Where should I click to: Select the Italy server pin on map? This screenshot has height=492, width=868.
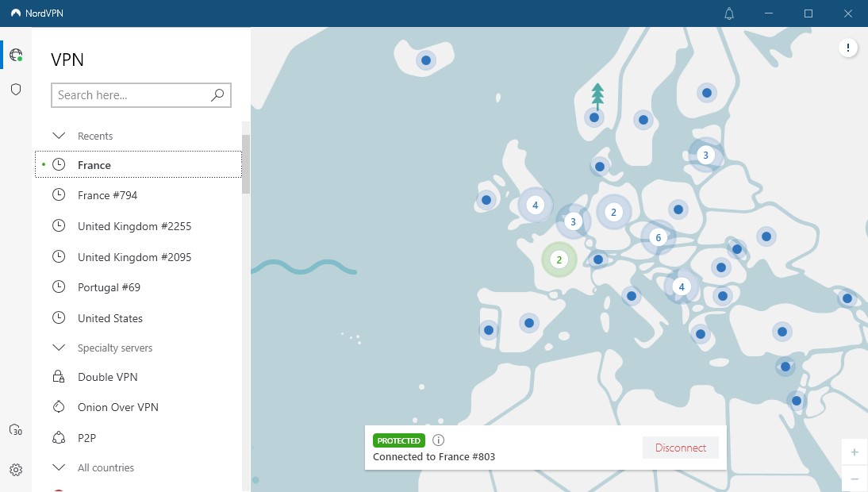point(631,296)
